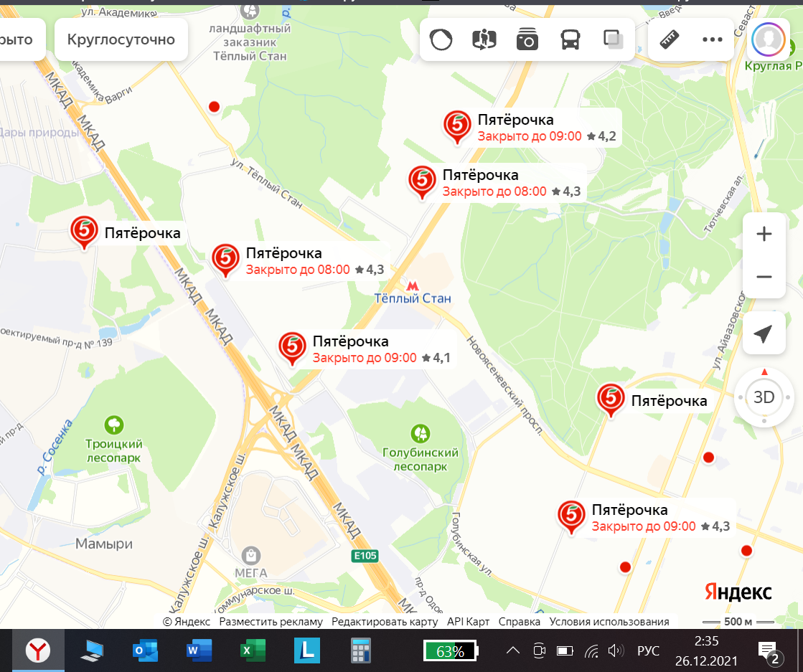Screen dimensions: 803x672
Task: Open Calculator from taskbar
Action: tap(360, 651)
